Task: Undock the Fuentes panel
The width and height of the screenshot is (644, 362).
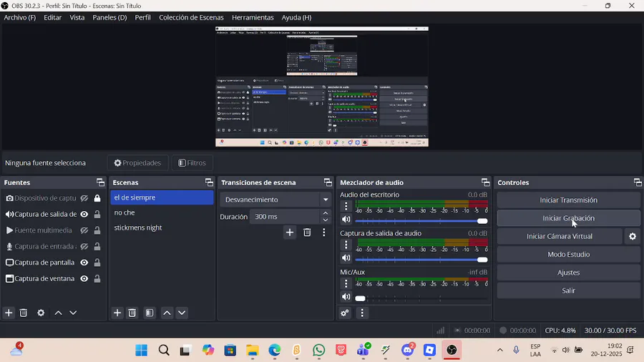Action: click(100, 182)
